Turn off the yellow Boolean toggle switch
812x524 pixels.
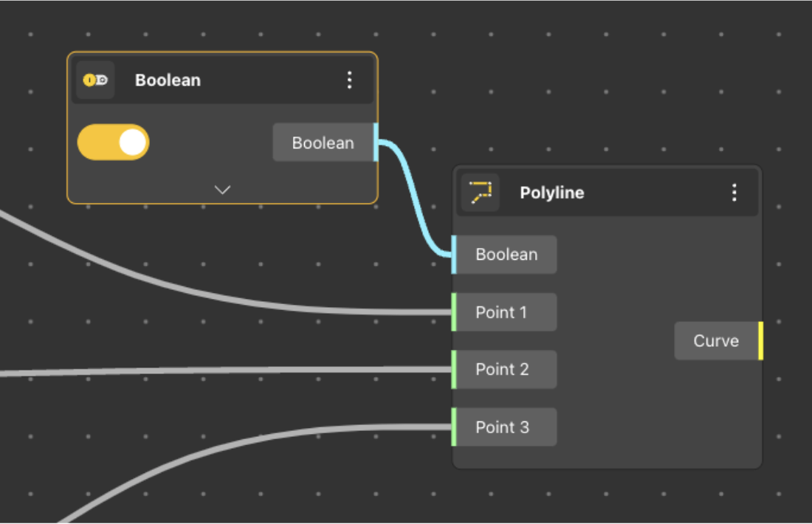pos(114,142)
